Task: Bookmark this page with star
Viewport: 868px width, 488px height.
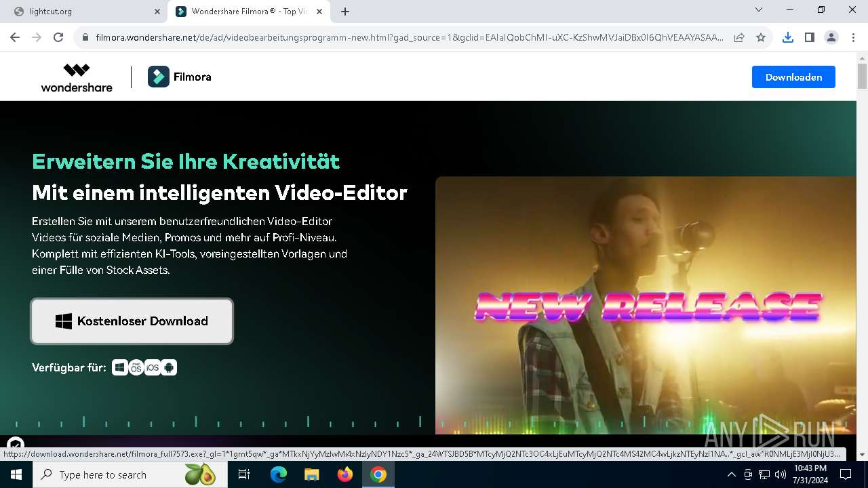Action: pos(761,38)
